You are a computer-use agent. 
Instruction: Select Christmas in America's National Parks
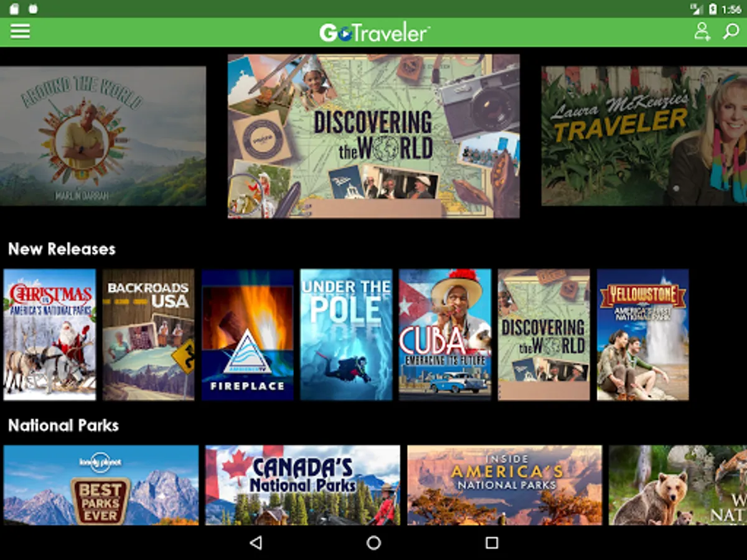[50, 335]
